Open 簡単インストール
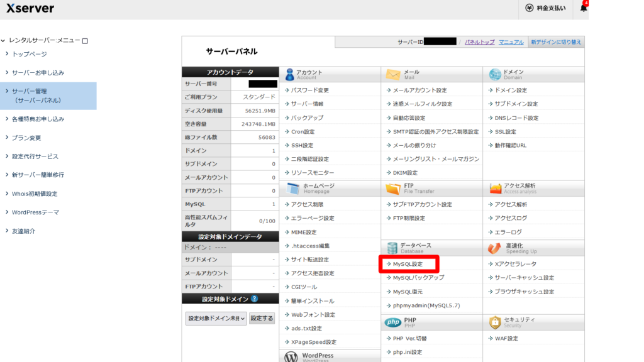 coord(313,301)
